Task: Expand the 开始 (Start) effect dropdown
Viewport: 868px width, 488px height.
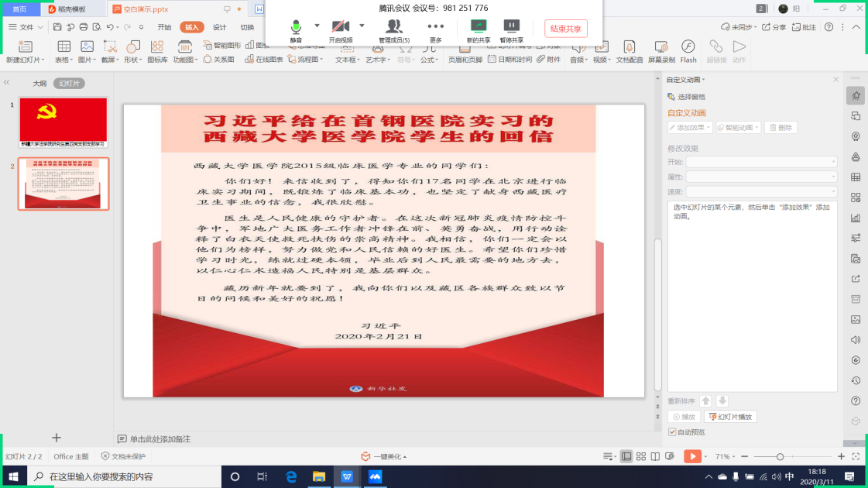Action: pyautogui.click(x=761, y=162)
